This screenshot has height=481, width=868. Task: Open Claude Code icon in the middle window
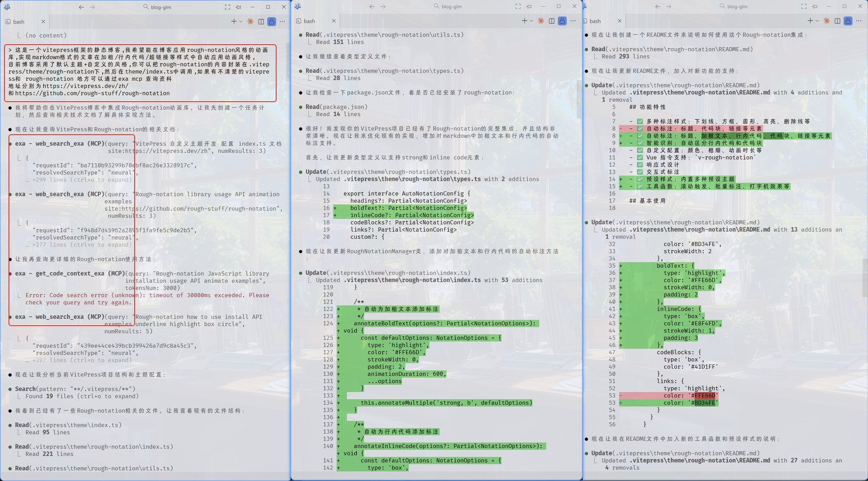pos(541,21)
